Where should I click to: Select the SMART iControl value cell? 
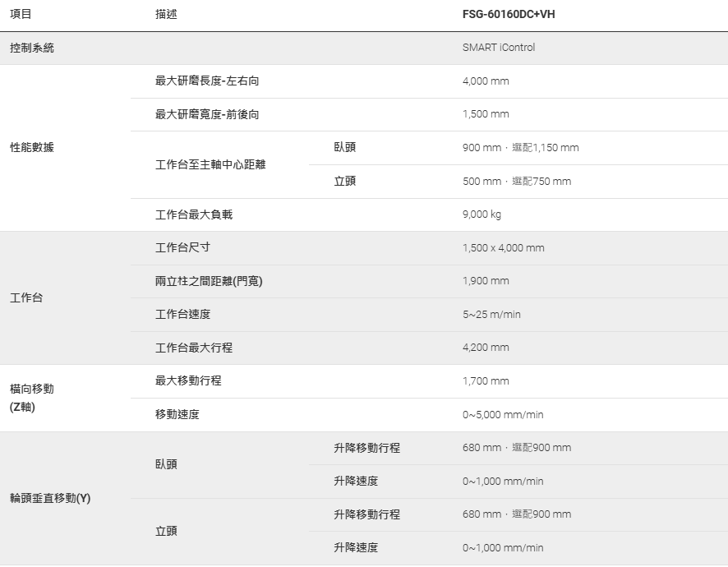coord(498,48)
